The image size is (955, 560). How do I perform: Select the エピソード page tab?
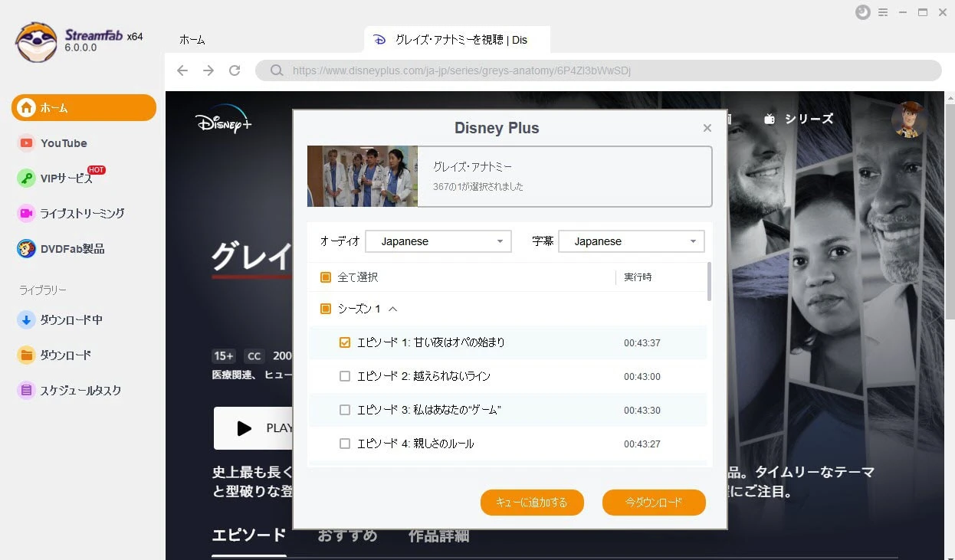(x=249, y=535)
